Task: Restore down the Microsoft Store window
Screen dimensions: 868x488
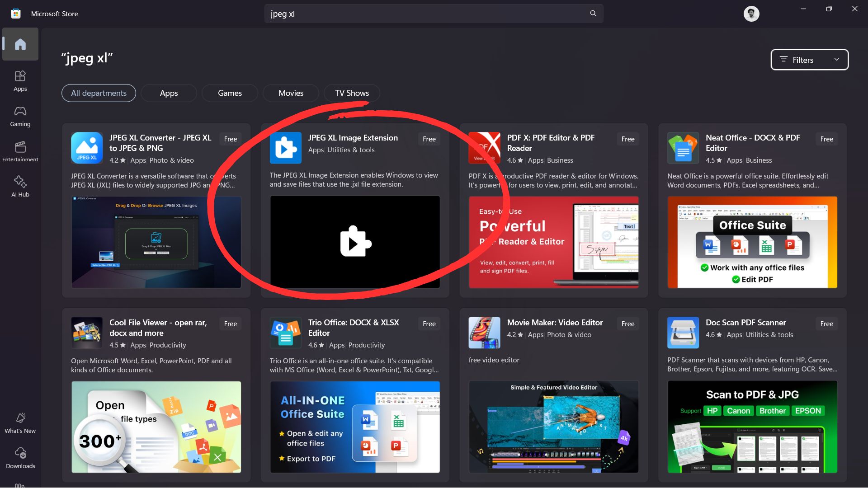Action: point(829,9)
